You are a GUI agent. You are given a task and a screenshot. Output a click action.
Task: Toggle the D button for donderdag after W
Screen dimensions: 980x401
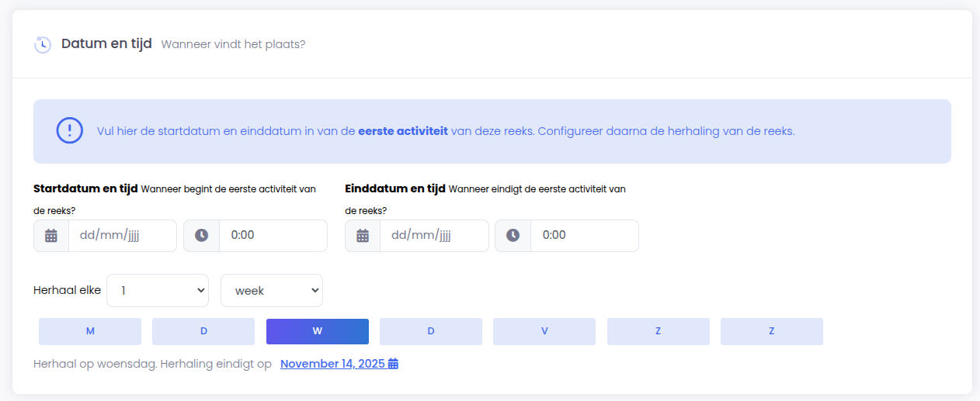(x=431, y=331)
